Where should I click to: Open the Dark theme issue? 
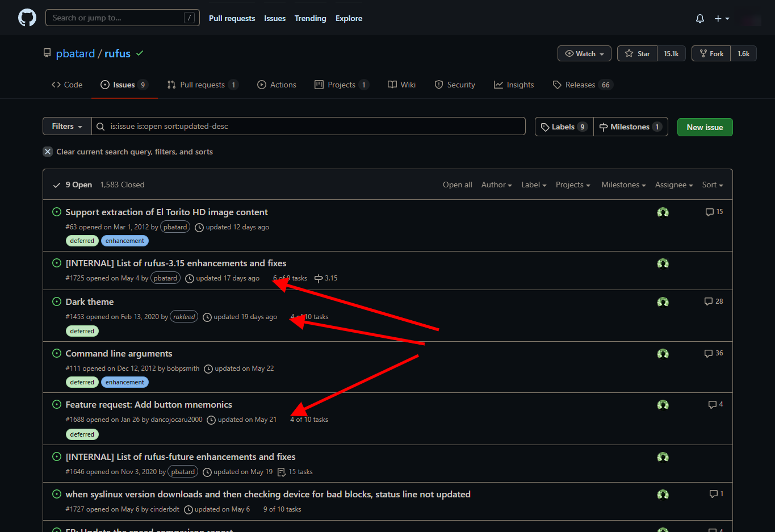[90, 301]
